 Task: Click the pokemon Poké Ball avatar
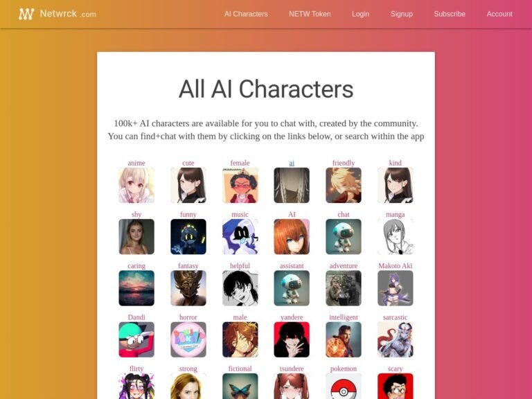point(344,387)
